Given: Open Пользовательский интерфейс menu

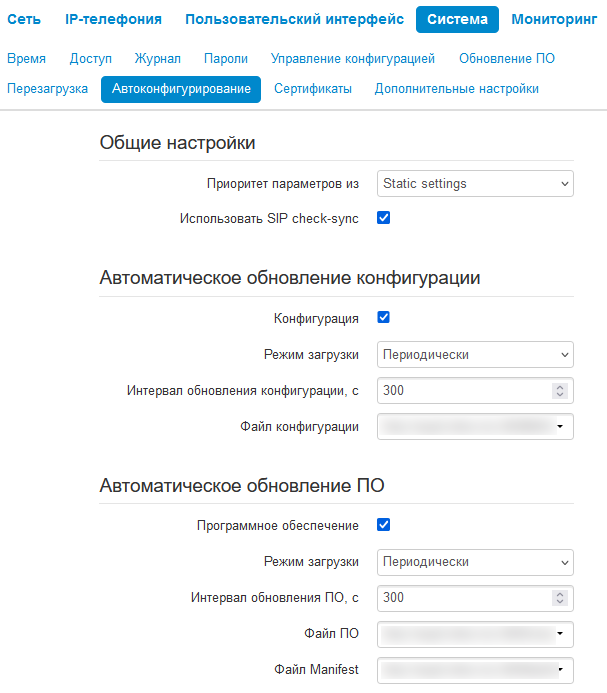Looking at the screenshot, I should pyautogui.click(x=294, y=19).
